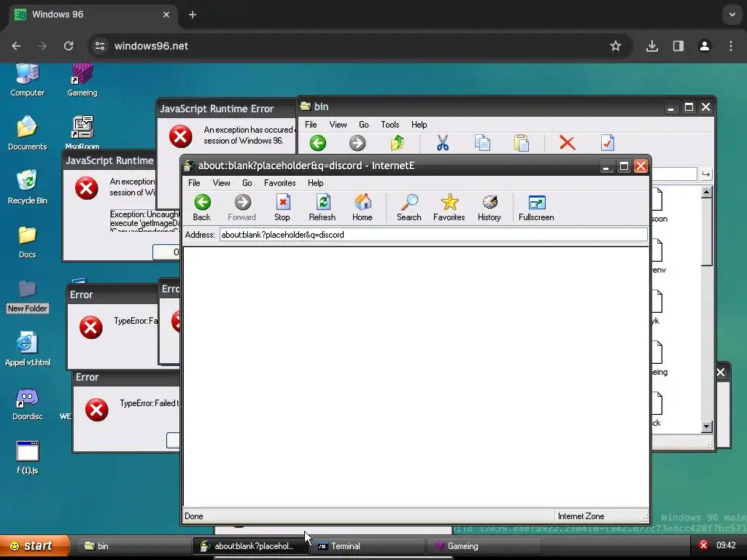Bookmark page with Chrome star icon
Image resolution: width=747 pixels, height=560 pixels.
[x=616, y=46]
